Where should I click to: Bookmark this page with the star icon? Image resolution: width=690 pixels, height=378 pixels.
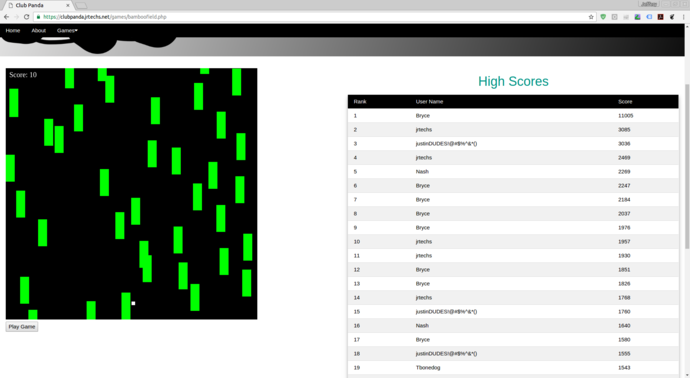pos(591,17)
